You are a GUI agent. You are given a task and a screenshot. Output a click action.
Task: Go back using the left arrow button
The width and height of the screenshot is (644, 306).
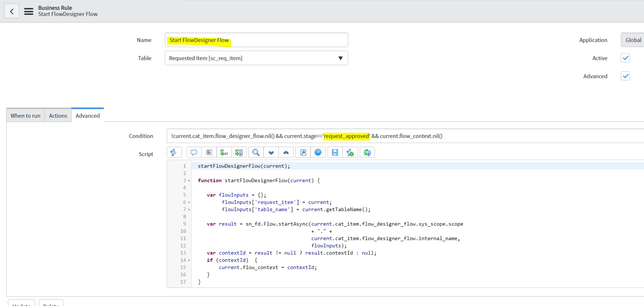(x=12, y=11)
